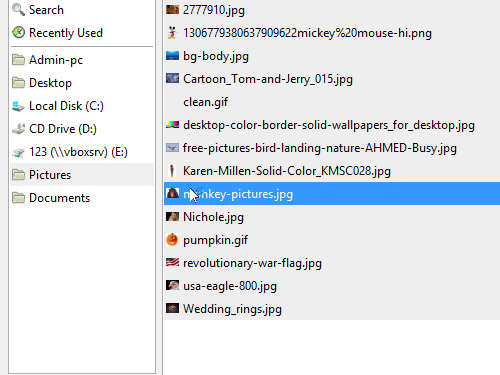
Task: Select the free-pictures-bird-landing file
Action: point(332,148)
